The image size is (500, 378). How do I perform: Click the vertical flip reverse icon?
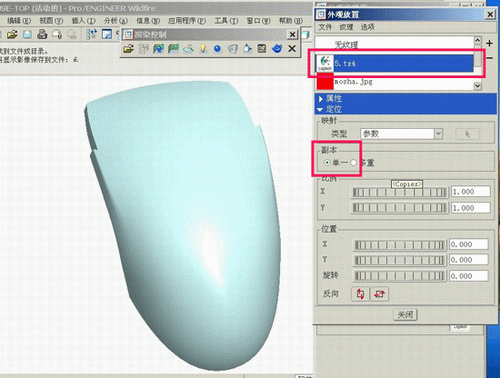[x=360, y=294]
